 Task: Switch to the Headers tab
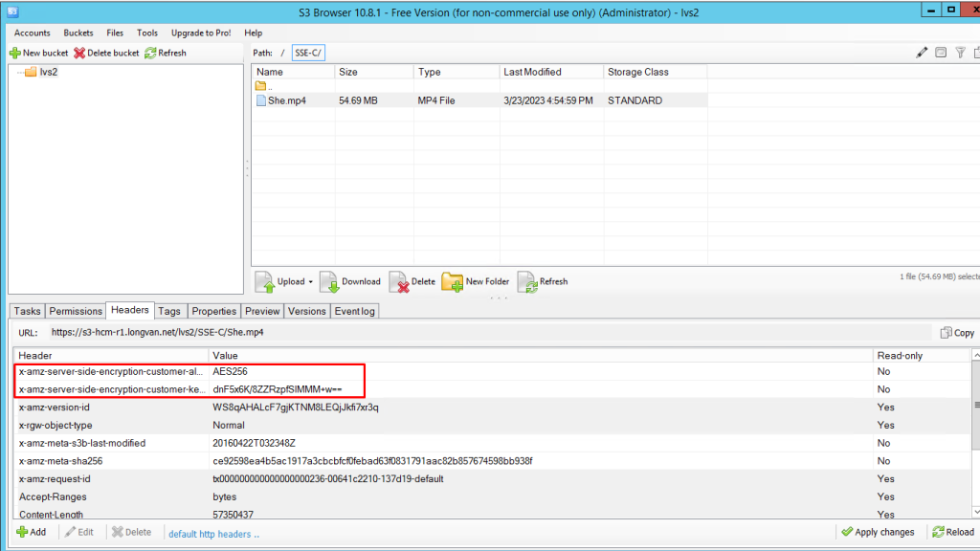pyautogui.click(x=130, y=310)
